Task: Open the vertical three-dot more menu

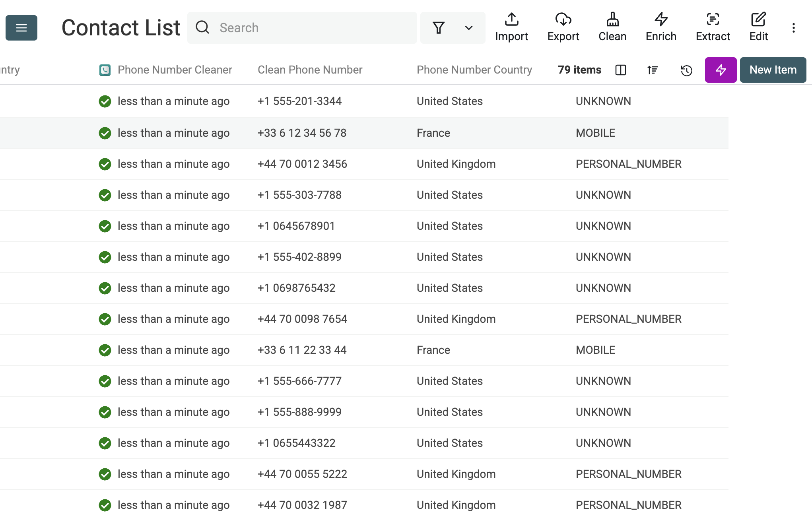Action: pos(793,28)
